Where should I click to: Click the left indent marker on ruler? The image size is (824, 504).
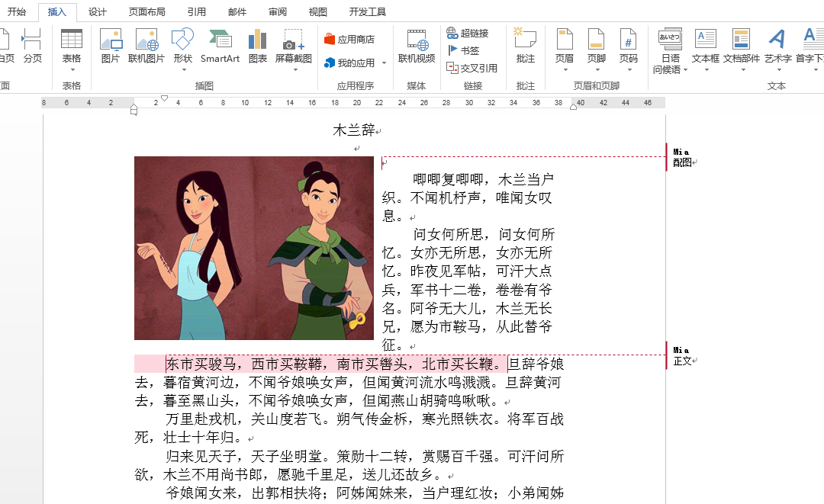coord(134,111)
